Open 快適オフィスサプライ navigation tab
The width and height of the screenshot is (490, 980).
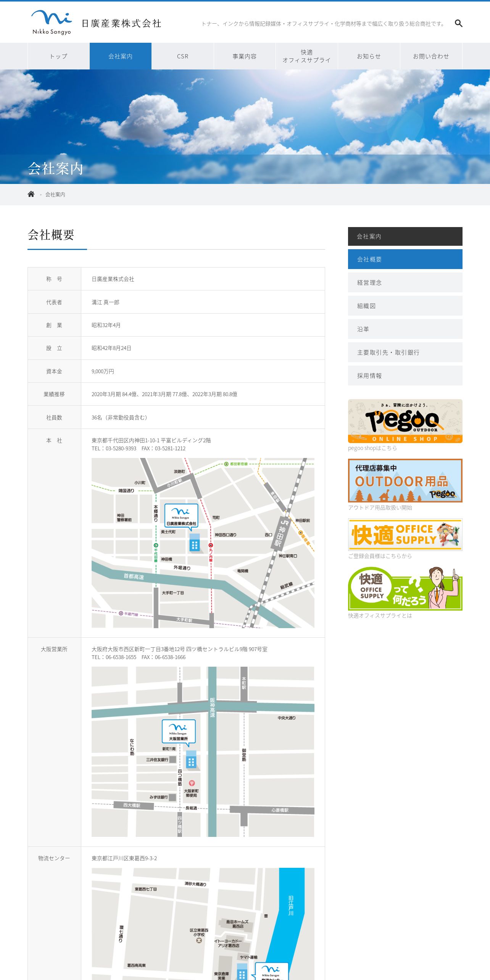307,56
